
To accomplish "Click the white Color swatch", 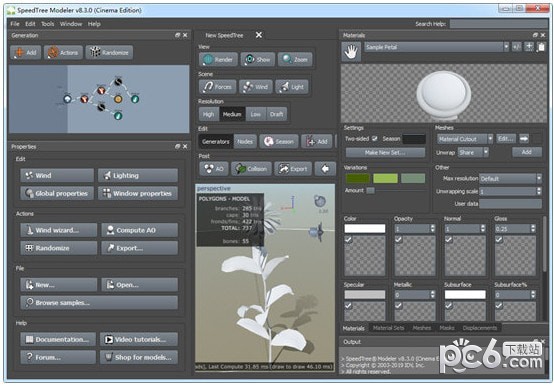I will [365, 229].
